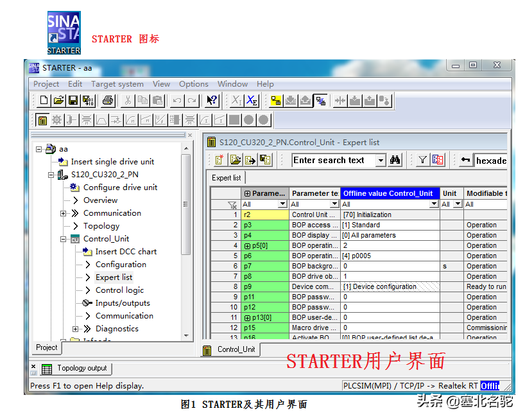The width and height of the screenshot is (525, 420).
Task: Switch to the Topology output tab
Action: tap(82, 368)
